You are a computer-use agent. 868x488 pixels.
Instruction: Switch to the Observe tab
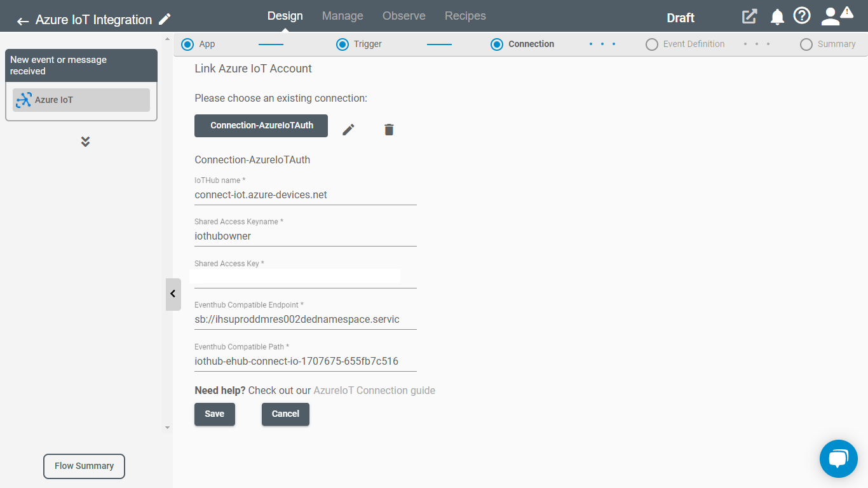[404, 16]
